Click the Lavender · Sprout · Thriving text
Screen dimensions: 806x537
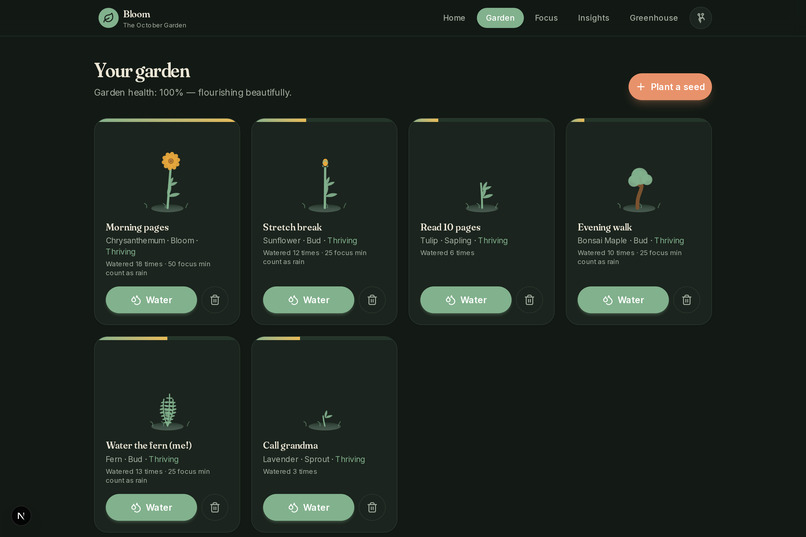click(x=314, y=459)
